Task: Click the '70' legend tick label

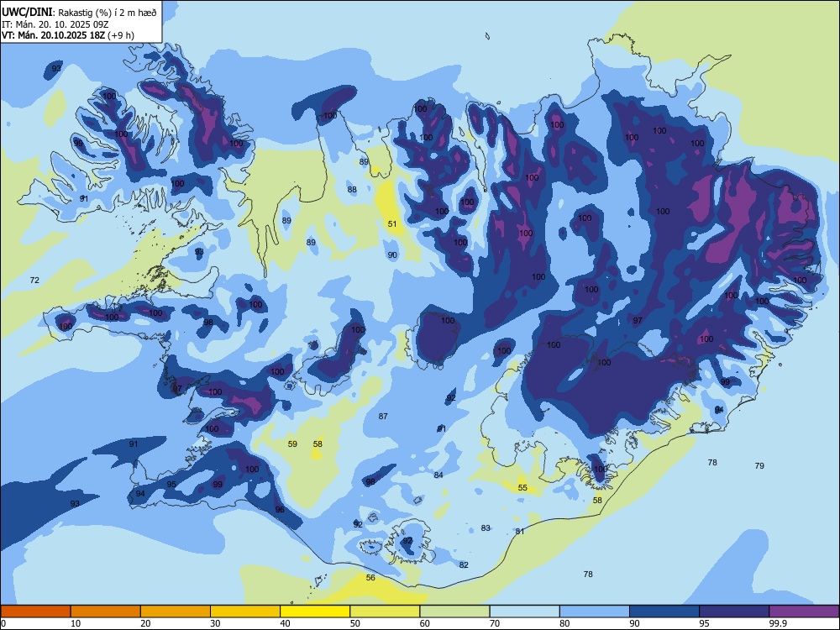Action: tap(495, 623)
